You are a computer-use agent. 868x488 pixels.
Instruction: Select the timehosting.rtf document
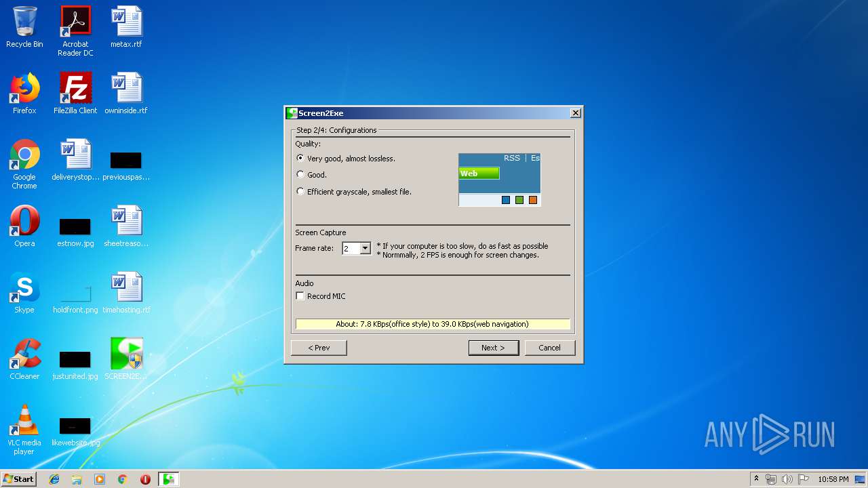click(x=126, y=293)
